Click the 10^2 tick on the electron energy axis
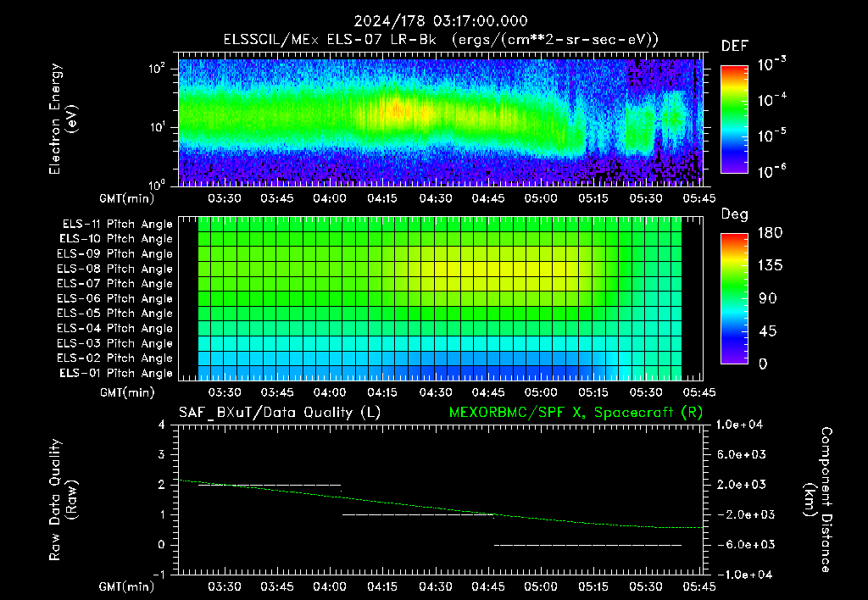Screen dimensions: 868x600 click(157, 69)
